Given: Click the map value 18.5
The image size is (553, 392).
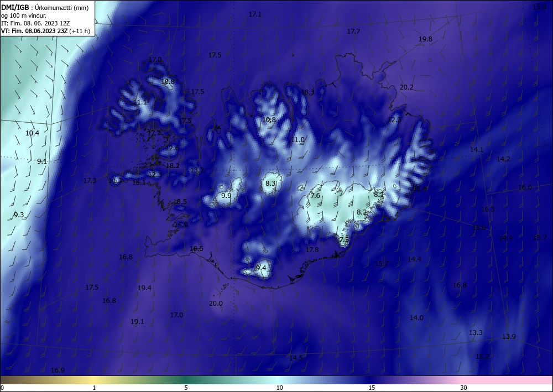Looking at the screenshot, I should 180,202.
